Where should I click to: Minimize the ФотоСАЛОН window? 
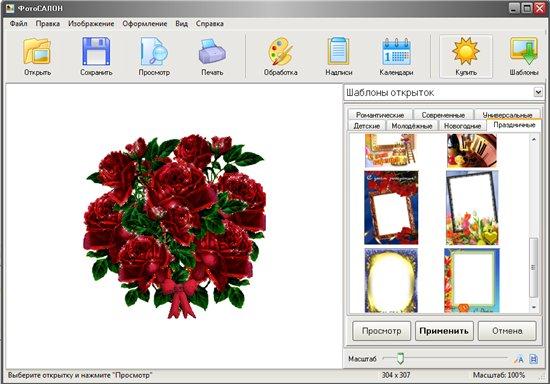[514, 8]
